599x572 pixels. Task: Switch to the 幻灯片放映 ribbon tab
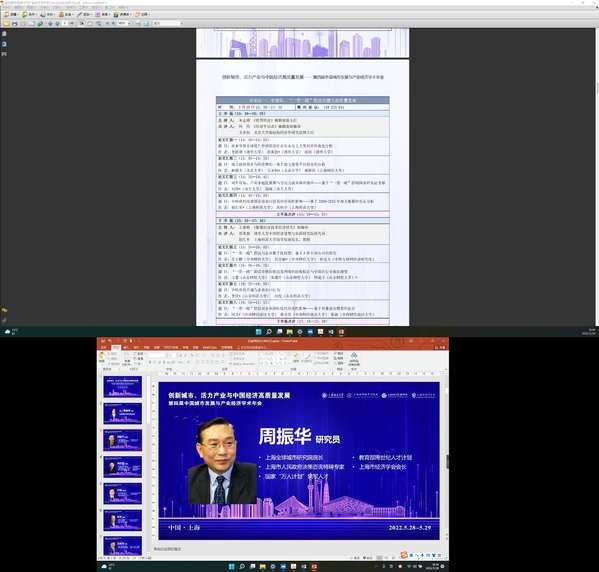(170, 347)
